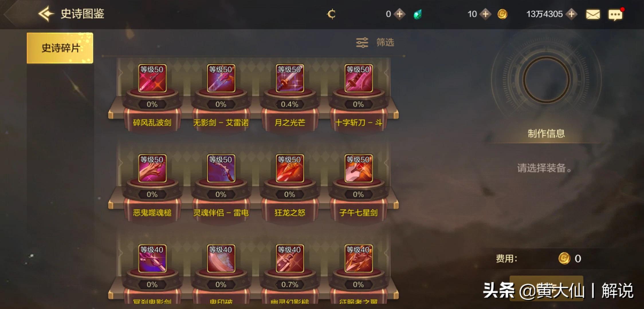Click the 十字斩刀 - 斗 name label
This screenshot has width=644, height=309.
pyautogui.click(x=358, y=123)
